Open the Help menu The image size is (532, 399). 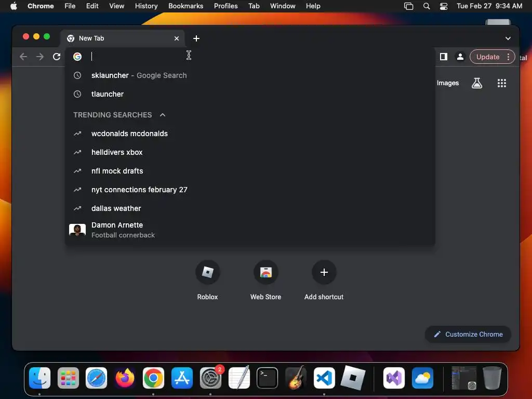(x=313, y=6)
